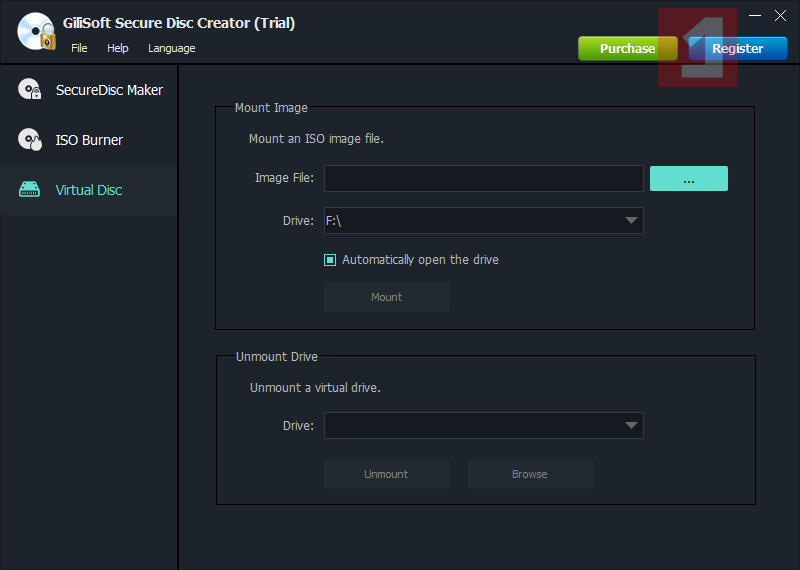Close the GiliSoft window

click(x=780, y=15)
